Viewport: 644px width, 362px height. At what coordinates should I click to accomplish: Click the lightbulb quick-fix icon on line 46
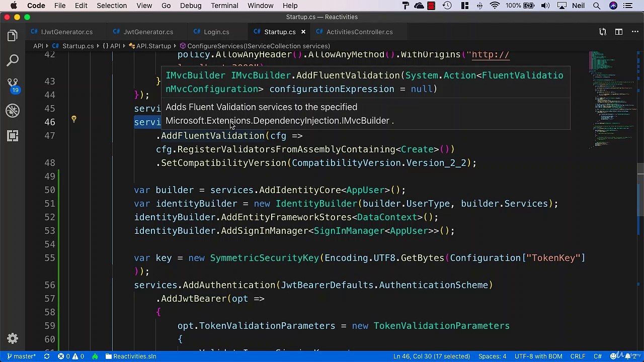[73, 120]
